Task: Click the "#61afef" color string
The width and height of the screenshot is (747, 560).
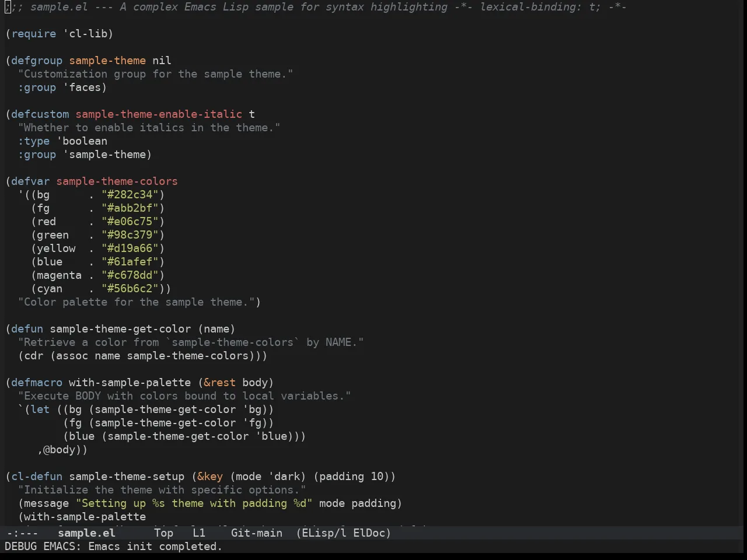Action: pyautogui.click(x=130, y=262)
